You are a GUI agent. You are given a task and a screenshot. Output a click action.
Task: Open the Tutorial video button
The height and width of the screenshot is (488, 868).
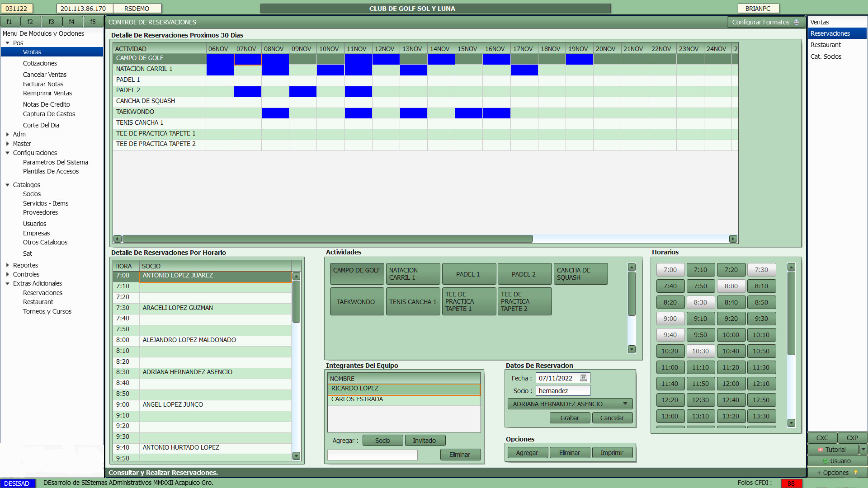point(832,450)
